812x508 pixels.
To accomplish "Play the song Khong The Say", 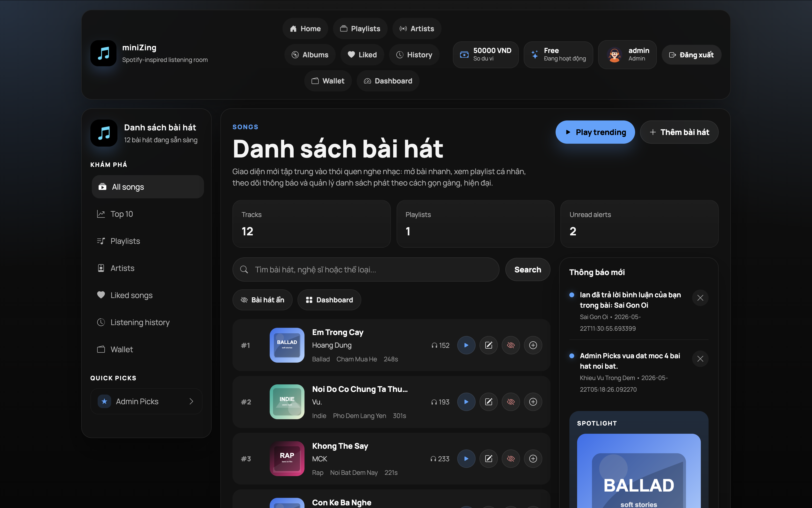I will click(x=466, y=459).
